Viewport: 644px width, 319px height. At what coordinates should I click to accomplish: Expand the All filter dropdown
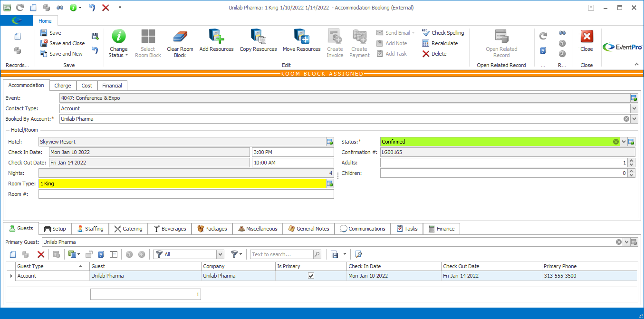tap(220, 254)
